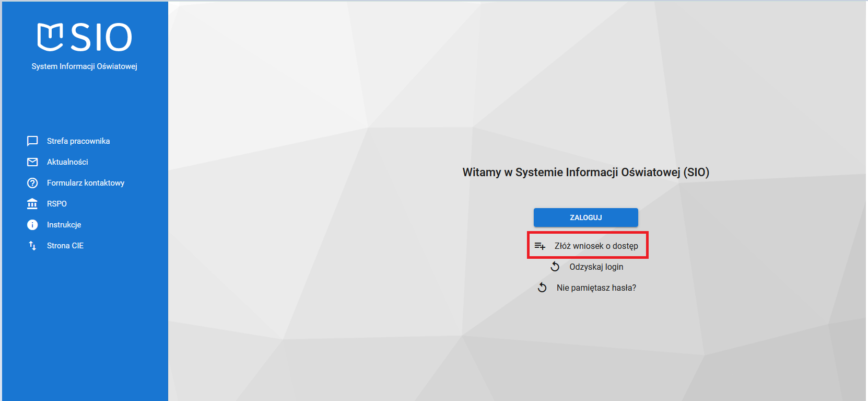The height and width of the screenshot is (401, 868).
Task: Click the Nie pamiętasz hasła? link
Action: [x=596, y=288]
